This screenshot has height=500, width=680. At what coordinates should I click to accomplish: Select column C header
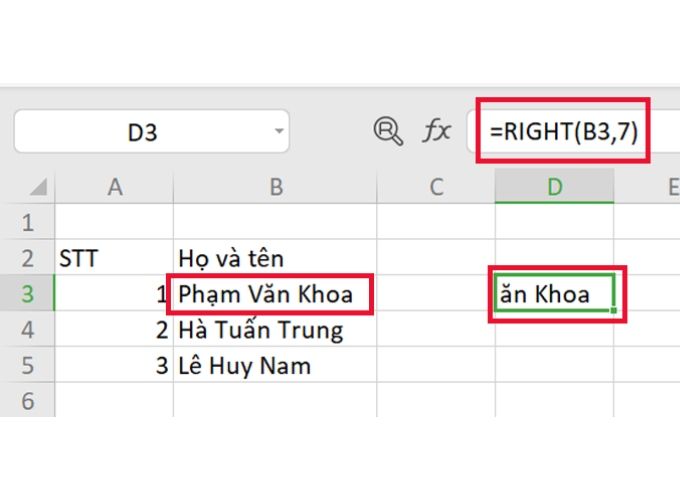[435, 185]
